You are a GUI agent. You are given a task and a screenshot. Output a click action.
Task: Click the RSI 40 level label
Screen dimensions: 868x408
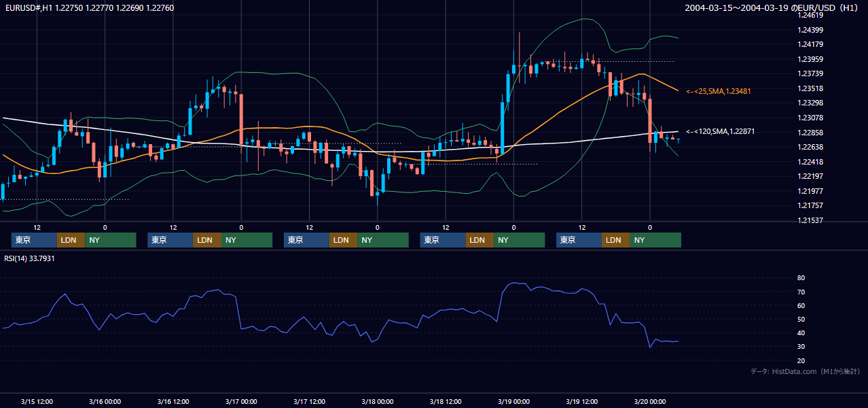tap(801, 333)
